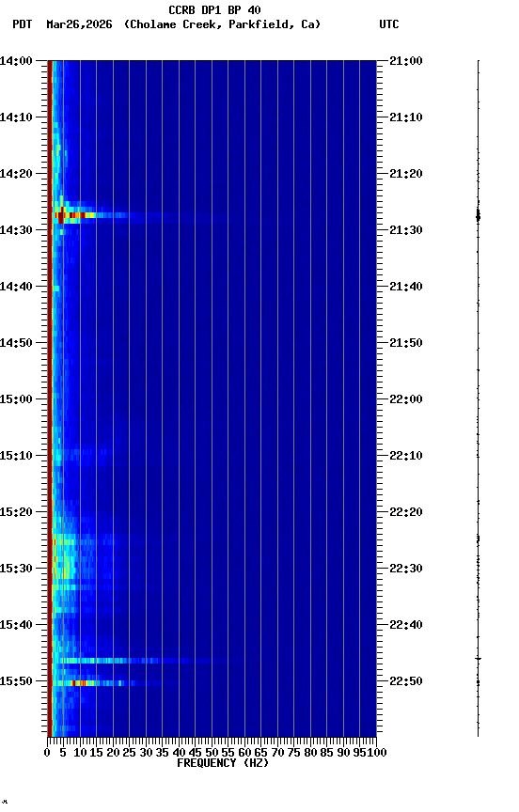This screenshot has height=812, width=519.
Task: Click the '15:50' PDT time label
Action: [x=16, y=682]
